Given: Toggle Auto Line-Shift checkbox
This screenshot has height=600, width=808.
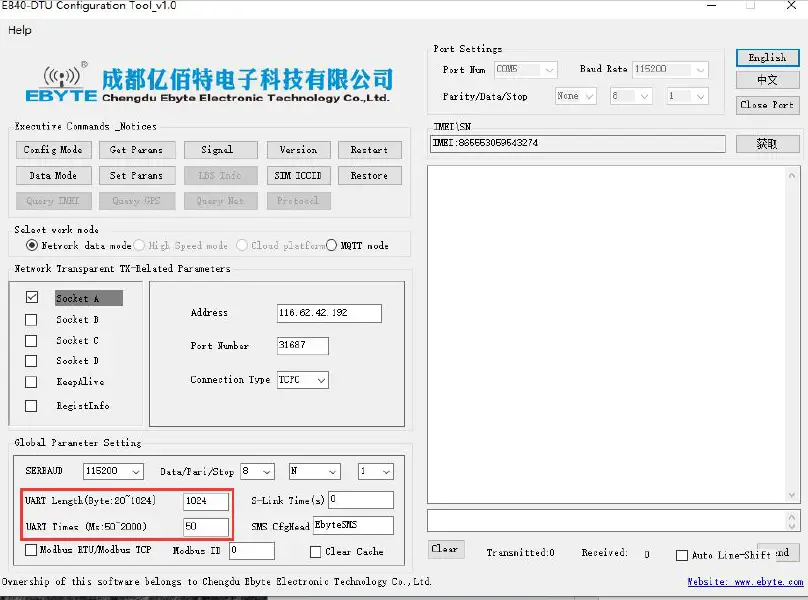Looking at the screenshot, I should pos(682,555).
